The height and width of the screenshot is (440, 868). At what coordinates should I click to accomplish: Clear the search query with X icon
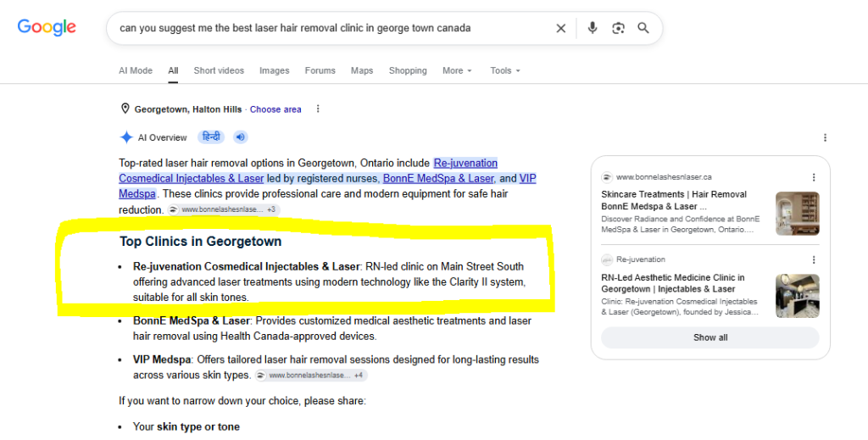[x=561, y=28]
